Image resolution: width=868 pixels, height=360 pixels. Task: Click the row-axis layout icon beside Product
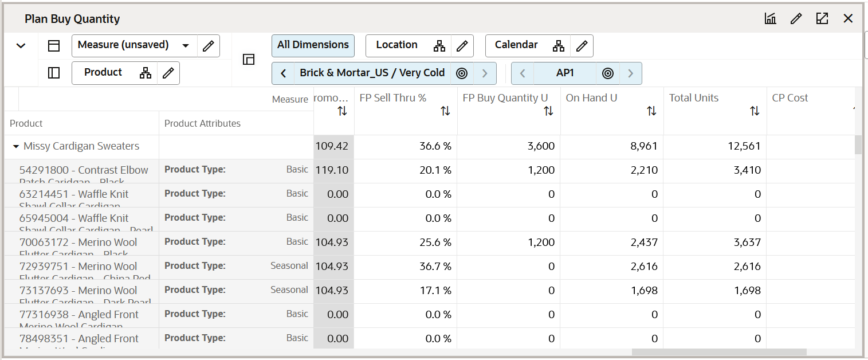[x=54, y=73]
